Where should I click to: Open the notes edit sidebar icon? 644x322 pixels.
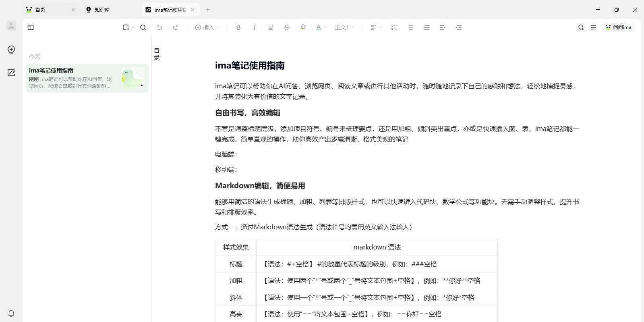click(11, 73)
